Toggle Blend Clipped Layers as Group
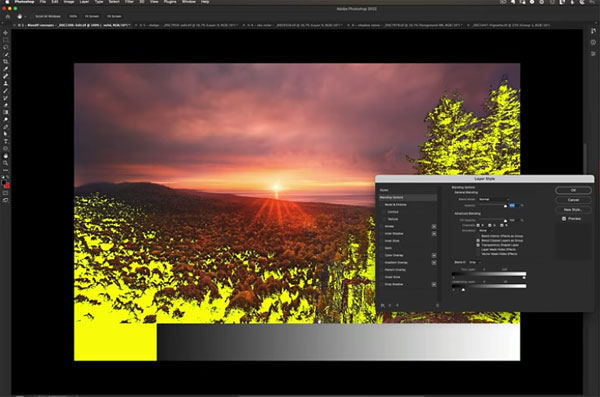 pyautogui.click(x=478, y=240)
